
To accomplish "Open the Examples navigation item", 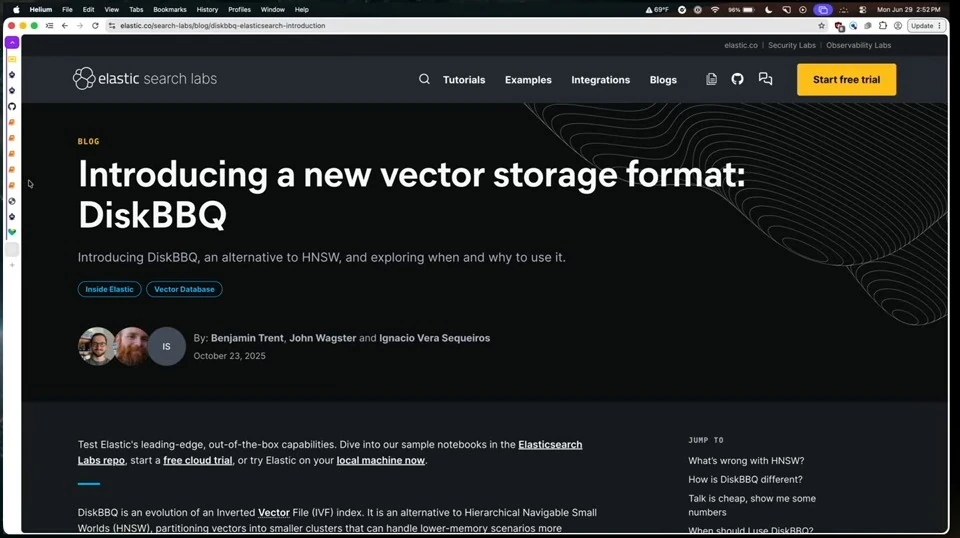I will pyautogui.click(x=528, y=80).
